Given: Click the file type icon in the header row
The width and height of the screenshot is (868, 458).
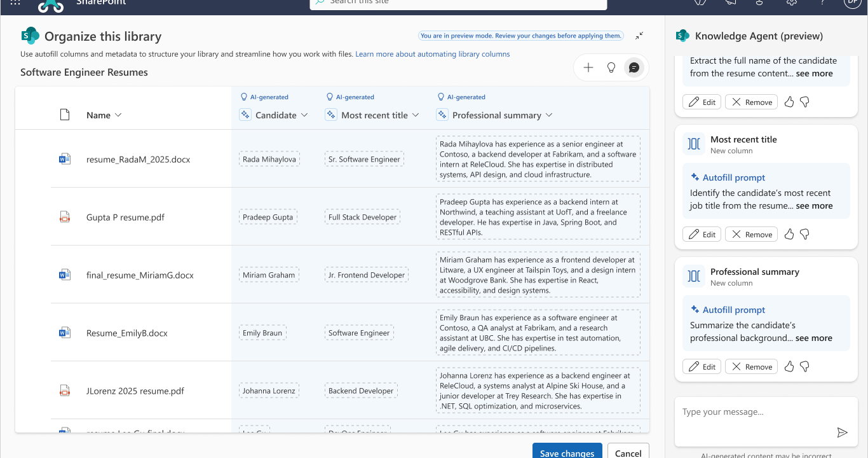Looking at the screenshot, I should tap(64, 115).
